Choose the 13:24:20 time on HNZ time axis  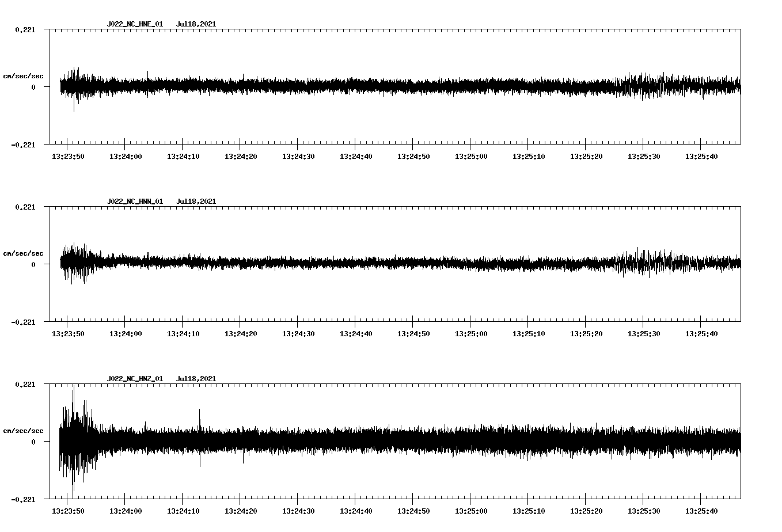[241, 511]
